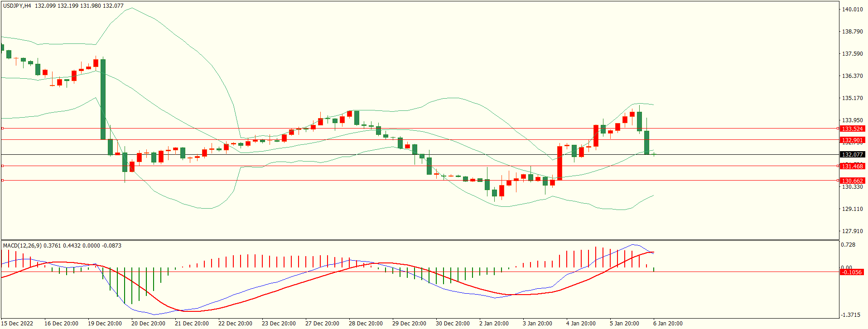Viewport: 868px width, 329px height.
Task: Click the 15 Dec 2022 date label
Action: (x=18, y=324)
